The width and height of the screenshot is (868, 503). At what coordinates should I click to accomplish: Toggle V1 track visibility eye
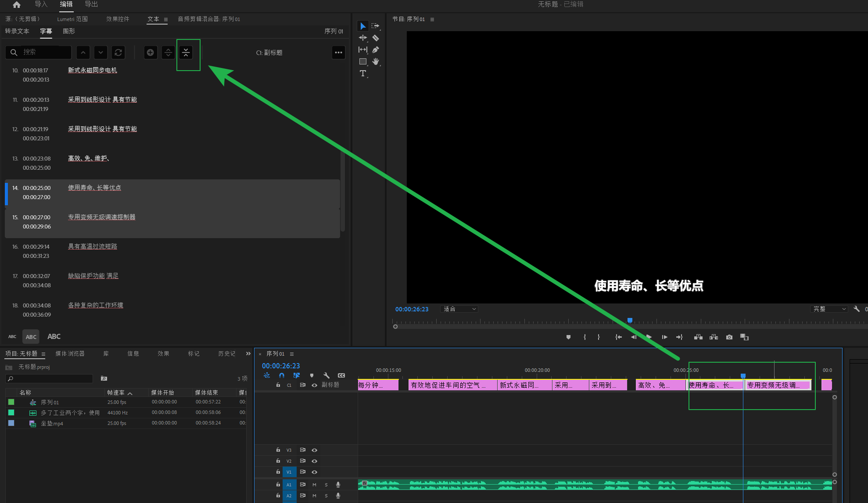click(314, 472)
